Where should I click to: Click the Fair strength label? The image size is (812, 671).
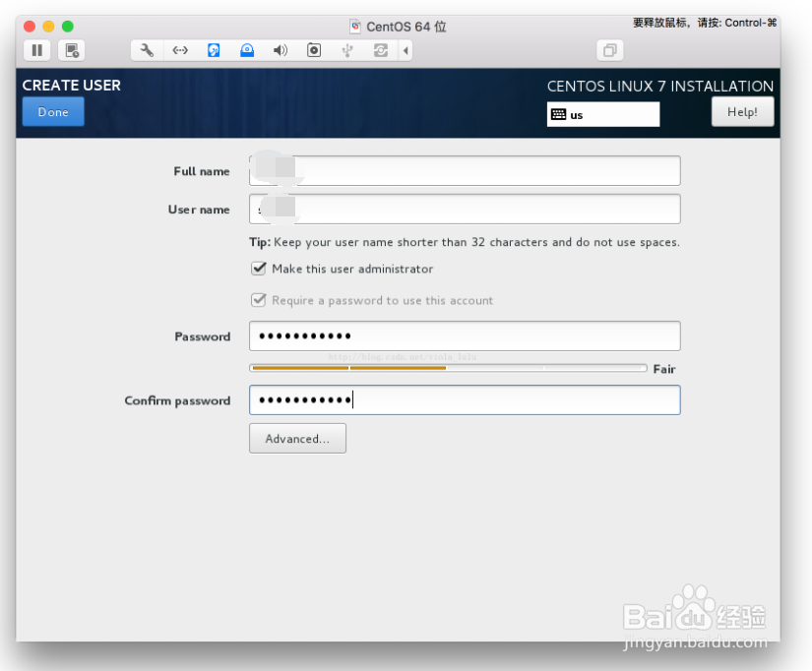click(x=664, y=369)
